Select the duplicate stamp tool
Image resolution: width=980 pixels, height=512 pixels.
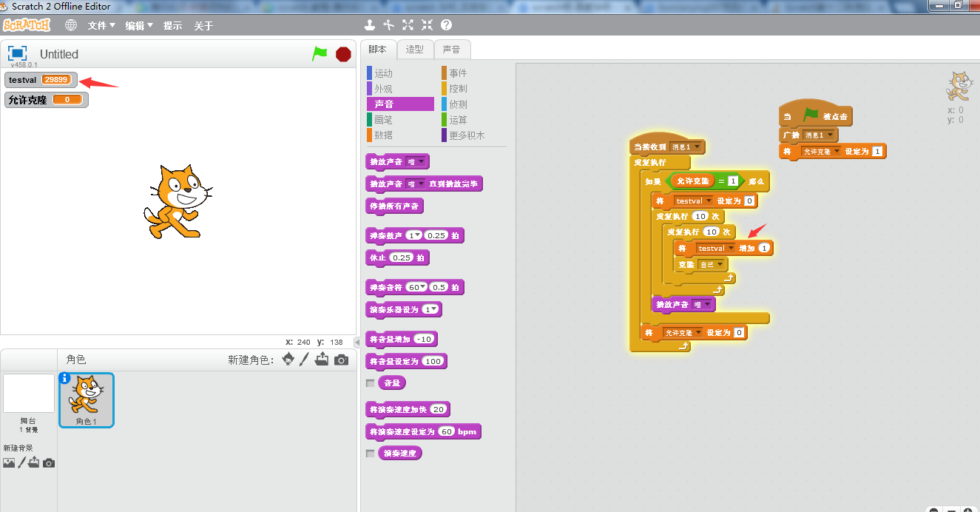click(370, 25)
